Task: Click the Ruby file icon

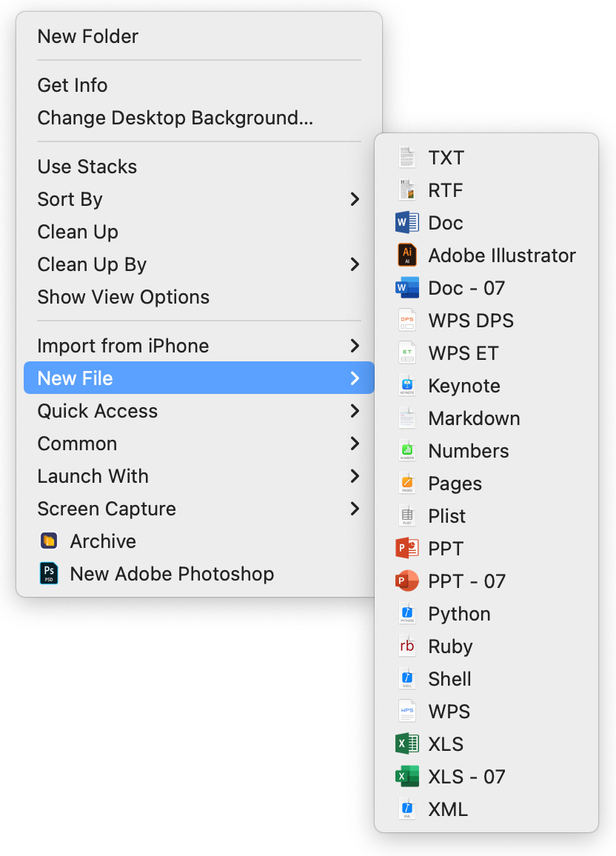Action: coord(407,646)
